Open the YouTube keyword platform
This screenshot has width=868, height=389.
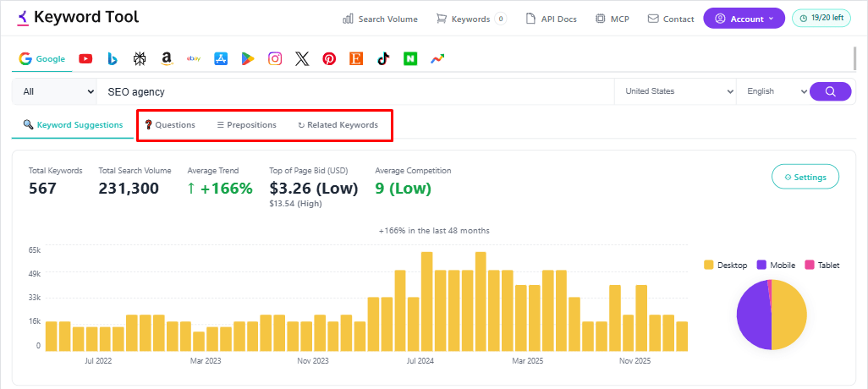(x=85, y=58)
